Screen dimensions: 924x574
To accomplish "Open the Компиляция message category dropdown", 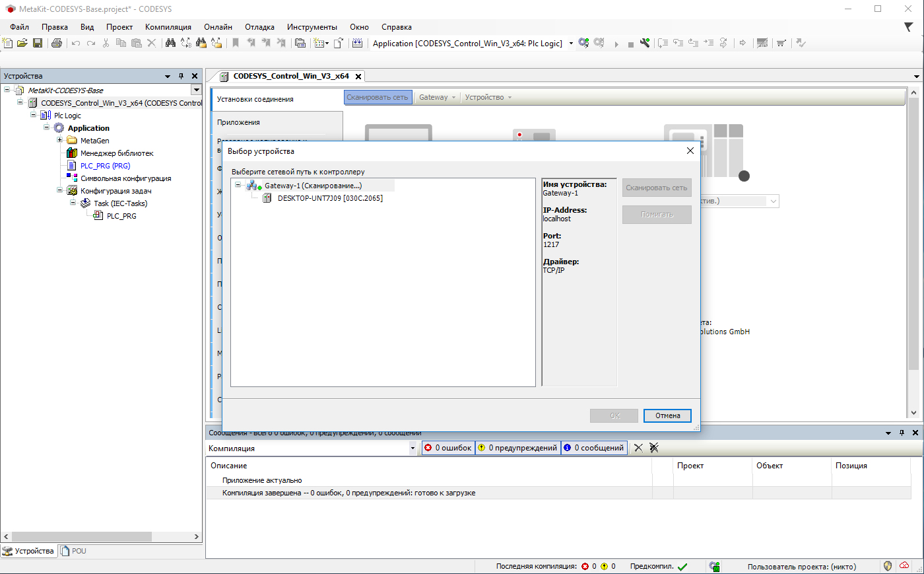I will [412, 448].
